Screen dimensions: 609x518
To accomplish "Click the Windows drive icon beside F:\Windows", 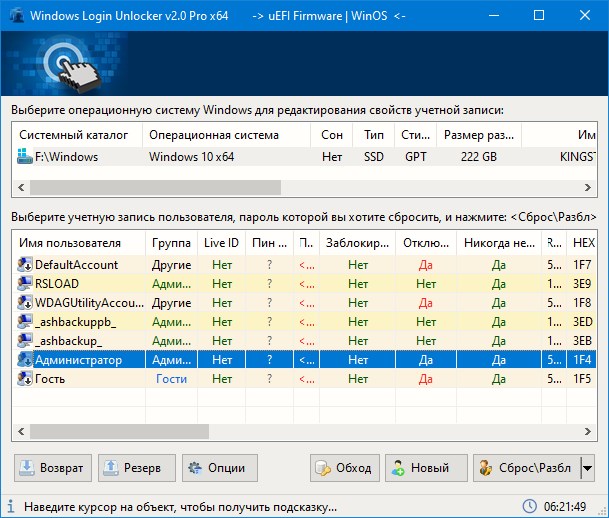I will click(24, 157).
